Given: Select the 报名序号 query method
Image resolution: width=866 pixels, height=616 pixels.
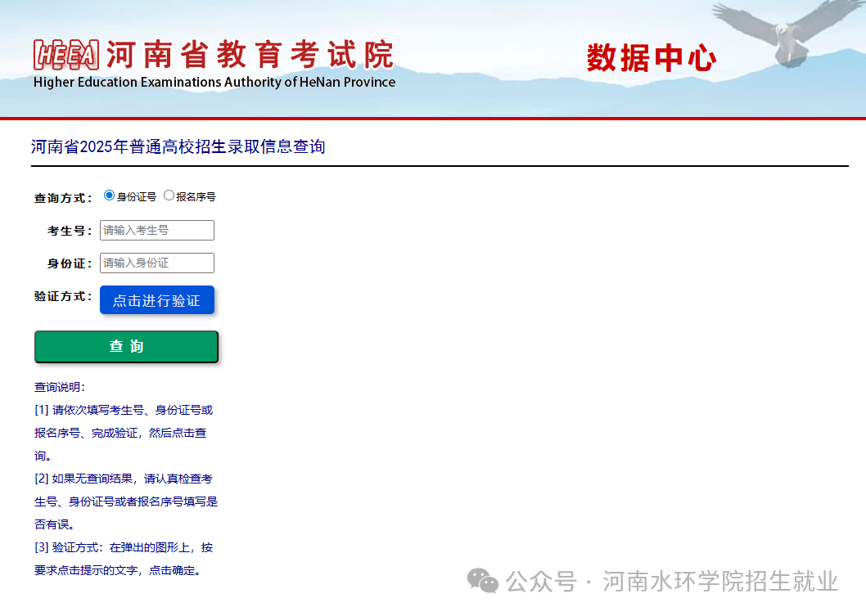Looking at the screenshot, I should click(169, 195).
